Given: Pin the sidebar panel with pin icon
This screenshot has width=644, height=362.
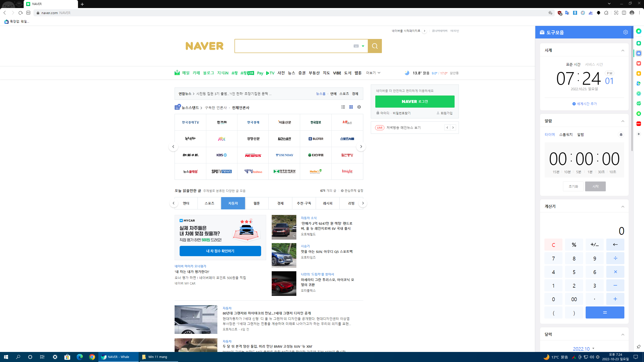Looking at the screenshot, I should (638, 347).
